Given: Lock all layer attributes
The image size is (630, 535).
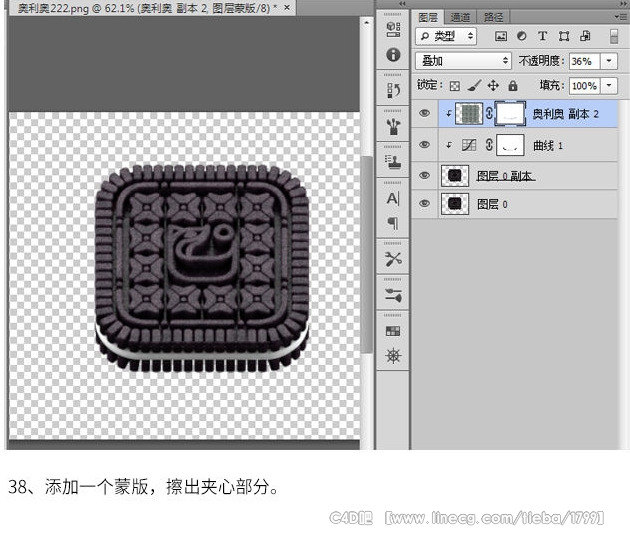Looking at the screenshot, I should point(513,86).
